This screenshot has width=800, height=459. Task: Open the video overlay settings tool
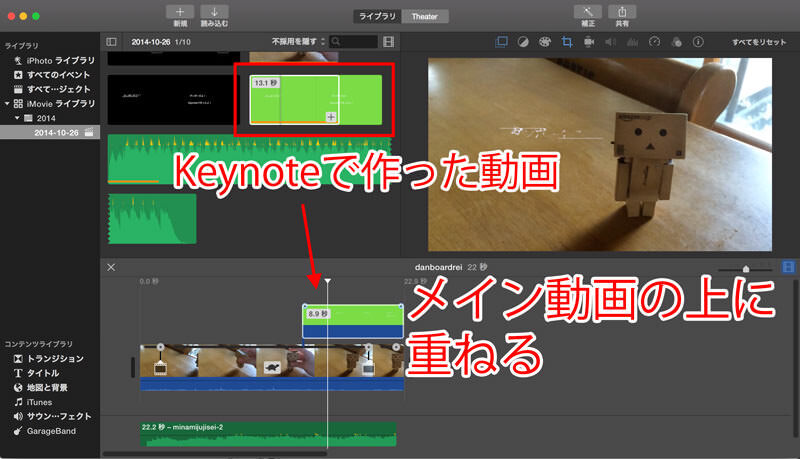502,42
